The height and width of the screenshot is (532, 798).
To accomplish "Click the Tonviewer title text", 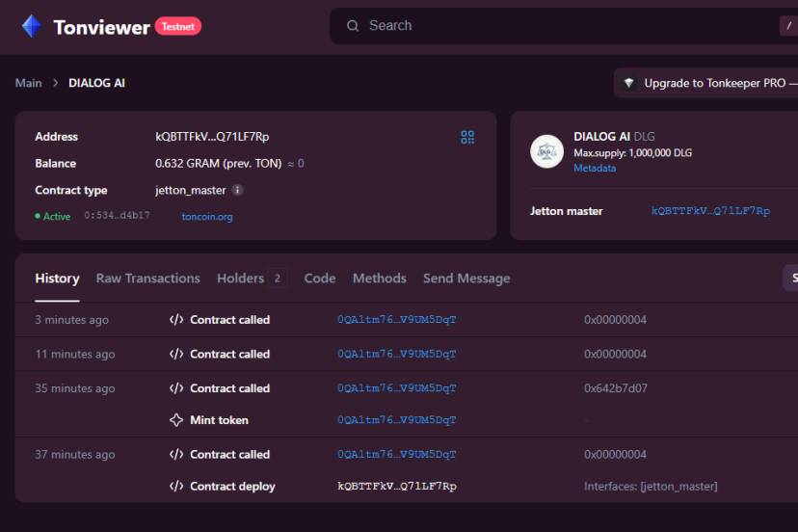I will (x=102, y=27).
